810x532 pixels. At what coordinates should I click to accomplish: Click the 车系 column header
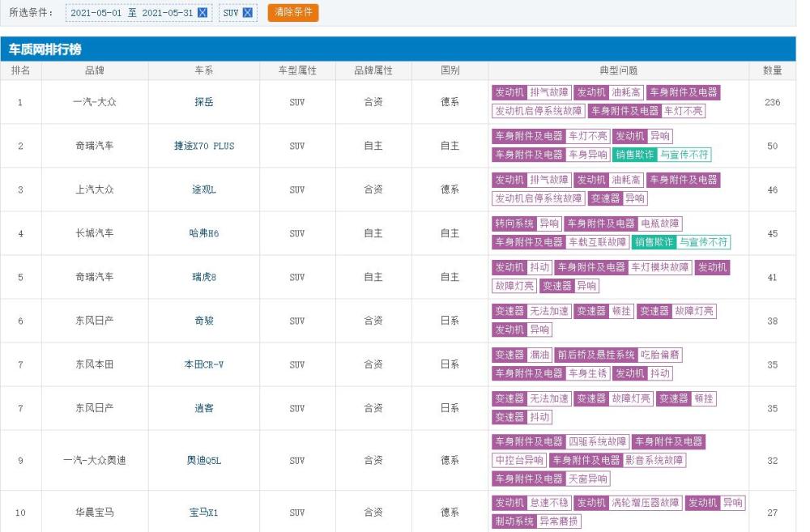(x=204, y=70)
